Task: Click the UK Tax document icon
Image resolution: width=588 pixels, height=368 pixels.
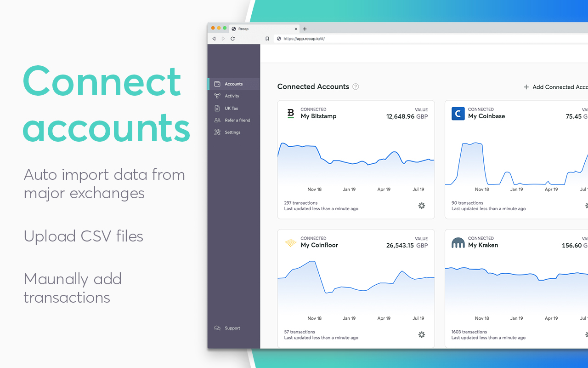Action: pyautogui.click(x=217, y=108)
